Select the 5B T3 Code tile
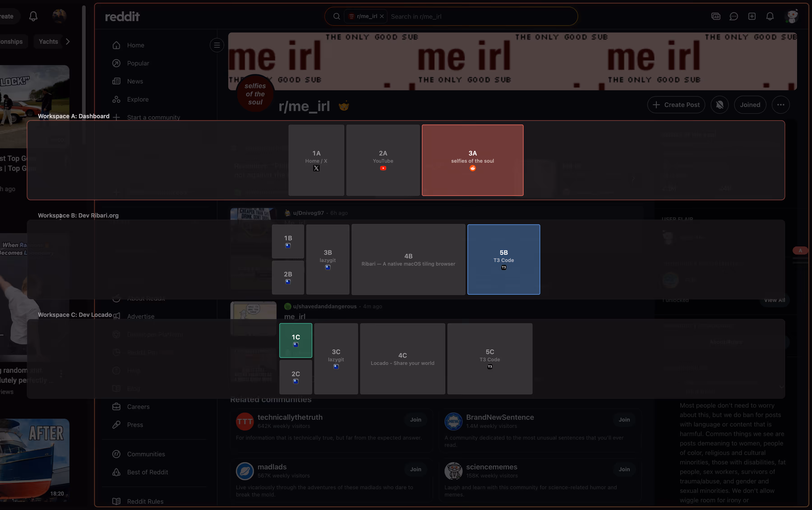 [503, 259]
